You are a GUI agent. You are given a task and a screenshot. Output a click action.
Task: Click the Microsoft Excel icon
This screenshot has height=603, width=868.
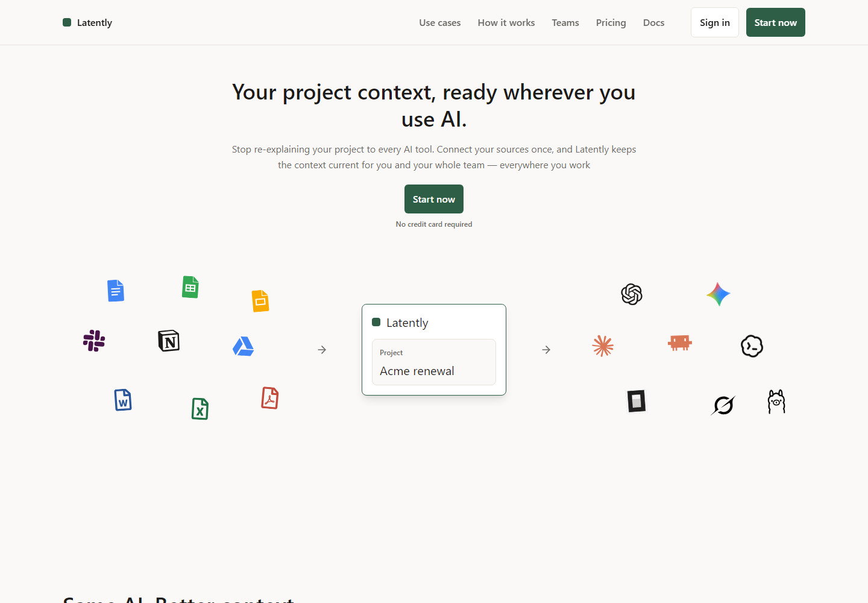click(200, 409)
